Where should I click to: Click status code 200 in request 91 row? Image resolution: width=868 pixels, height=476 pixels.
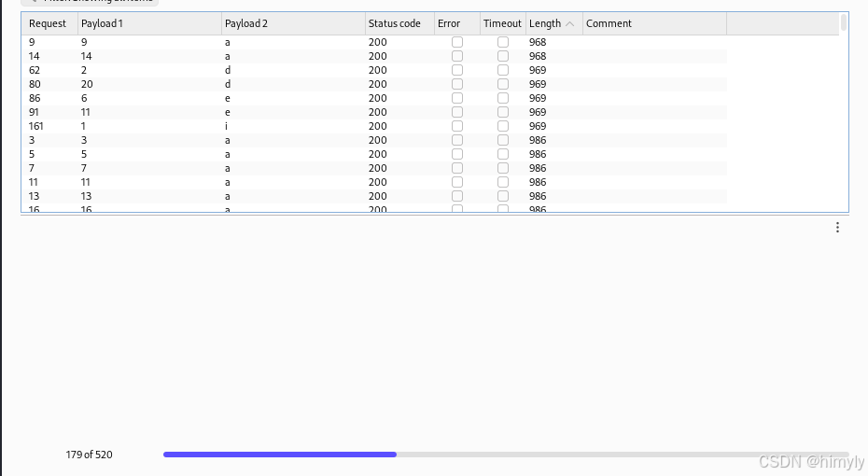click(378, 112)
